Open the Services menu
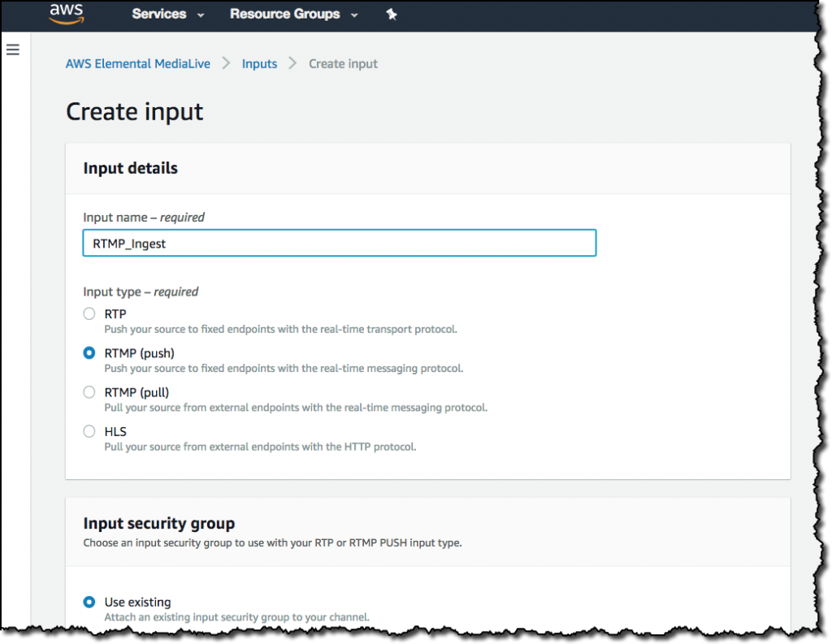The image size is (832, 644). [160, 14]
